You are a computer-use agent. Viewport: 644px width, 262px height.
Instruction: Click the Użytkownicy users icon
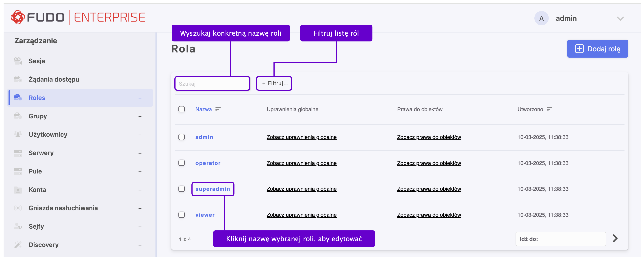[x=18, y=134]
